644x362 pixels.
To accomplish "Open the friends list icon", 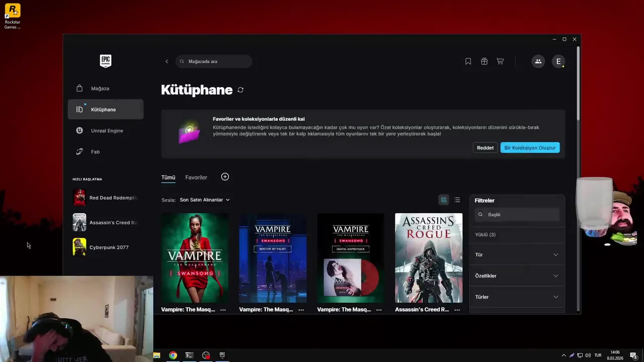I will [x=538, y=61].
